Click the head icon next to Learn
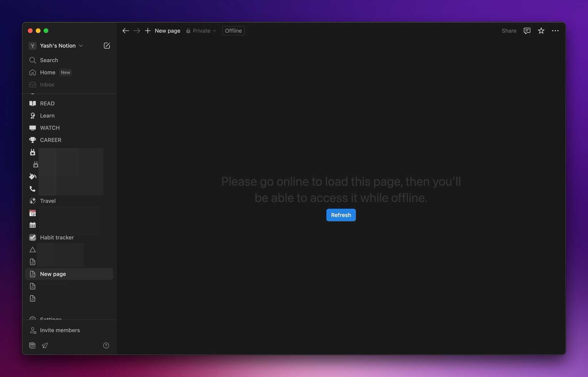The image size is (588, 377). (x=32, y=115)
